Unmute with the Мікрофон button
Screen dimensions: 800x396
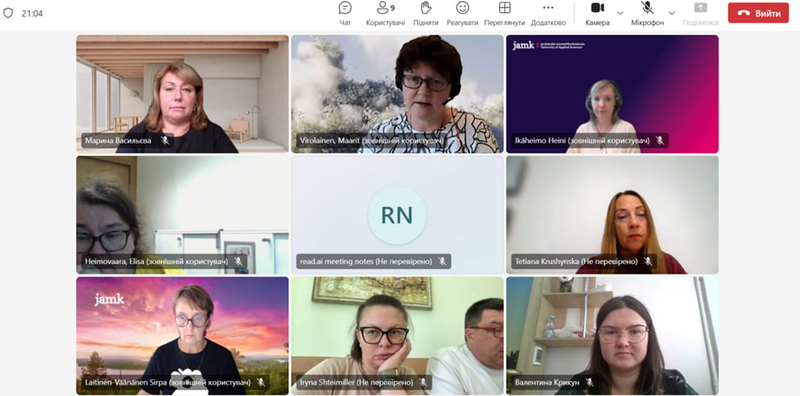647,14
